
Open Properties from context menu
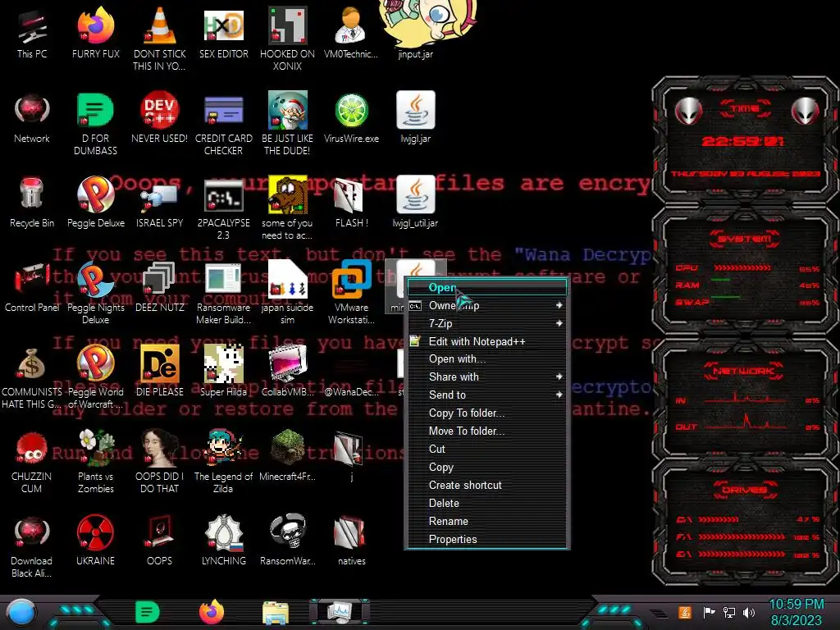click(487, 539)
